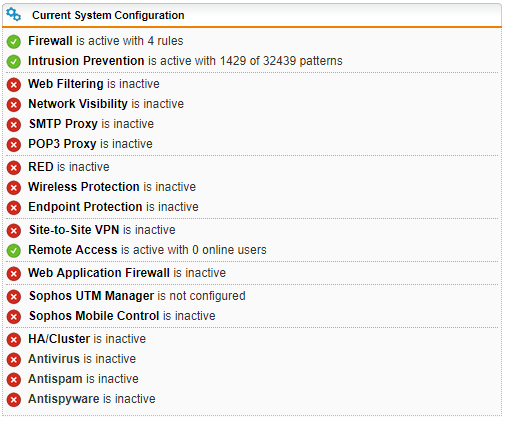
Task: Open the POP3 Proxy settings link
Action: click(62, 144)
